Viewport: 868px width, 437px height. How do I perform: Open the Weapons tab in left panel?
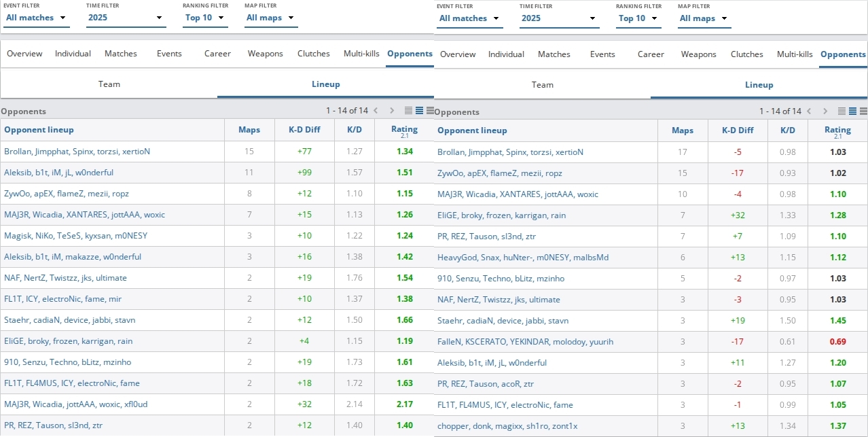(266, 54)
